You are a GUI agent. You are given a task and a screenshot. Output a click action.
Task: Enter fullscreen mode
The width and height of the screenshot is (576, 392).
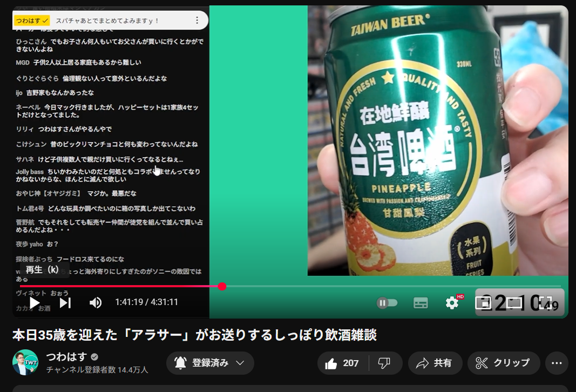pos(546,303)
